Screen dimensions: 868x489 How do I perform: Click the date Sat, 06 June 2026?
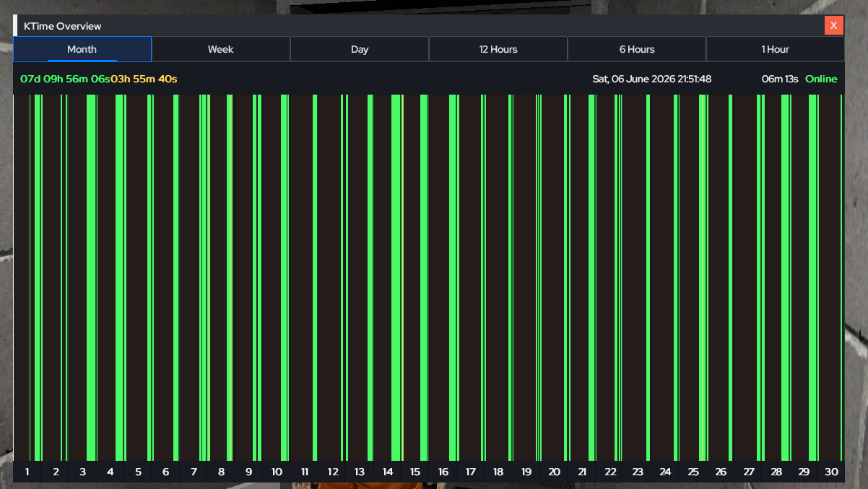(633, 79)
